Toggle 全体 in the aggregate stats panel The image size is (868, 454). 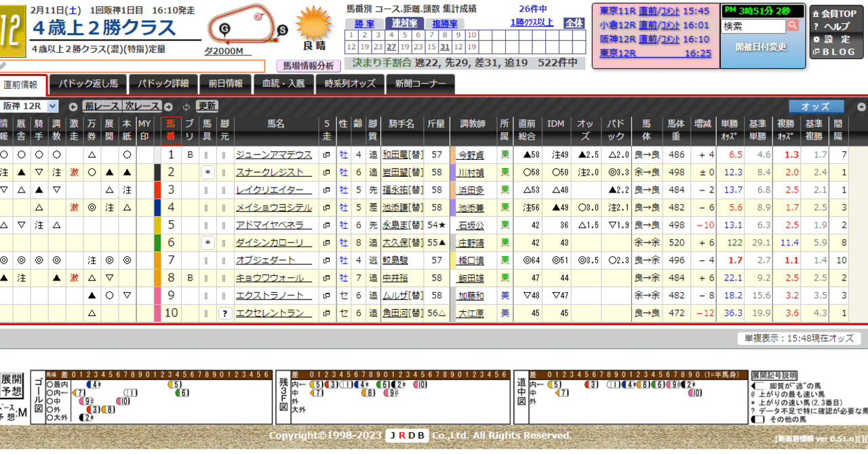coord(574,22)
